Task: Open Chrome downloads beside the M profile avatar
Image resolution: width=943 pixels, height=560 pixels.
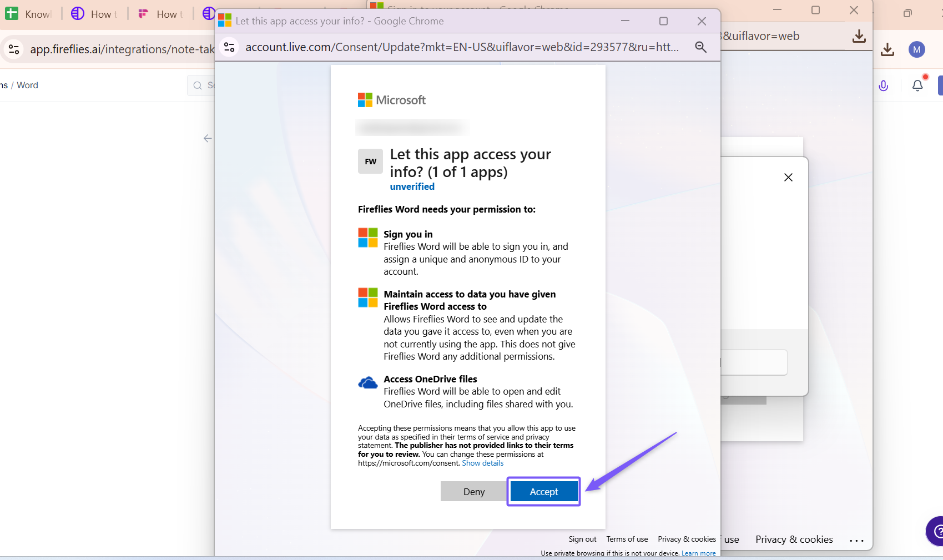Action: click(887, 49)
